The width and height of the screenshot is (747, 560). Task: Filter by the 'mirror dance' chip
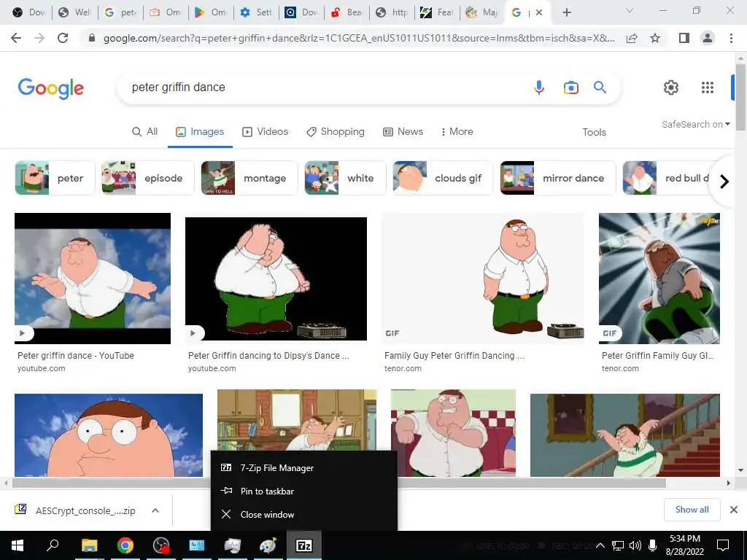click(558, 178)
